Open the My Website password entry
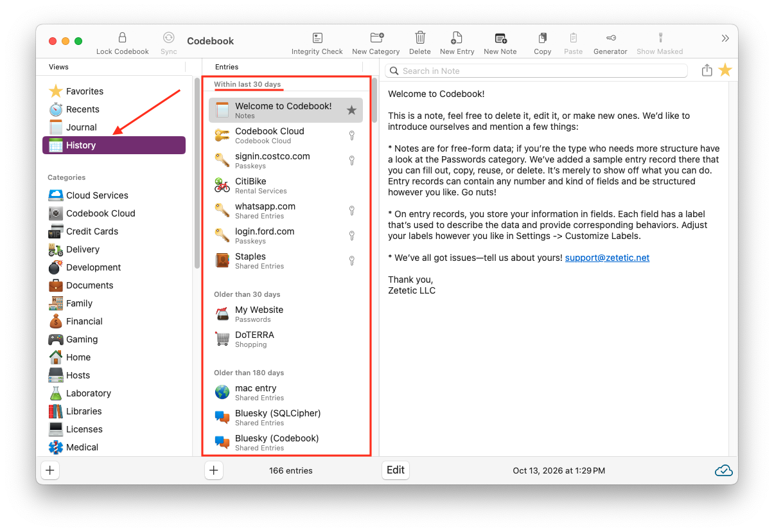This screenshot has height=532, width=774. pos(286,314)
